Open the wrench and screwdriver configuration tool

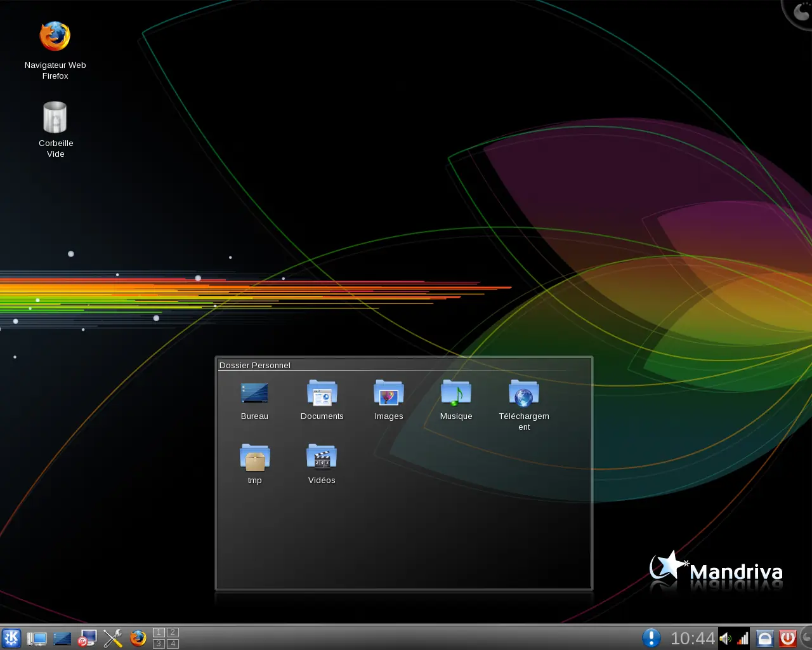pos(112,638)
